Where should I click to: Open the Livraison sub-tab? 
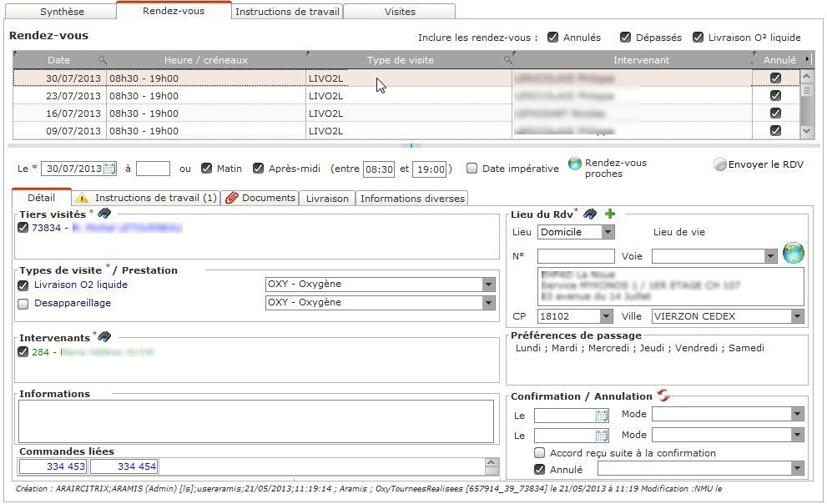pyautogui.click(x=327, y=199)
